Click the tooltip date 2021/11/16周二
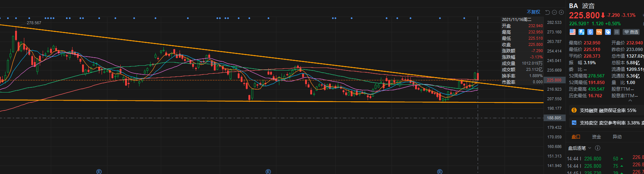The height and width of the screenshot is (174, 644). [x=517, y=19]
